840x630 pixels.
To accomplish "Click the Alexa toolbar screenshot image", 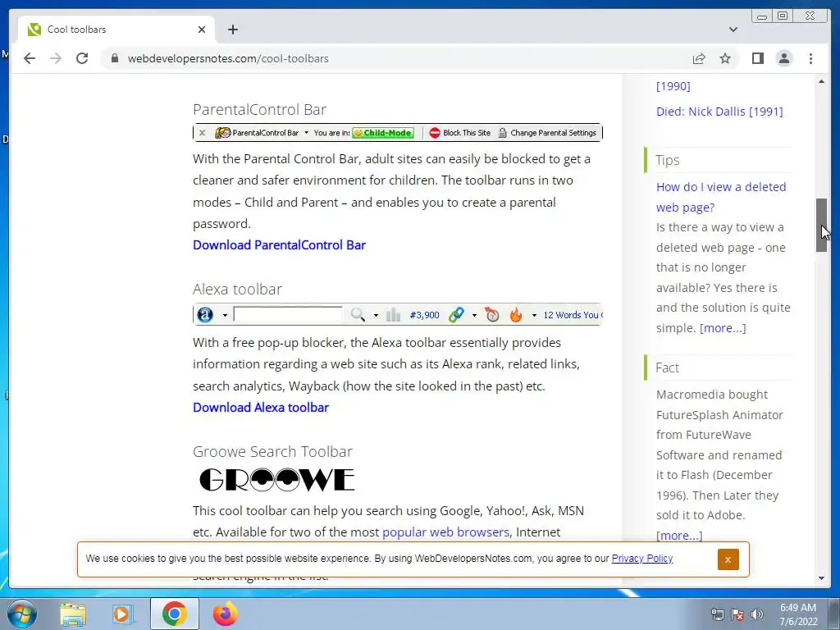I will point(398,314).
